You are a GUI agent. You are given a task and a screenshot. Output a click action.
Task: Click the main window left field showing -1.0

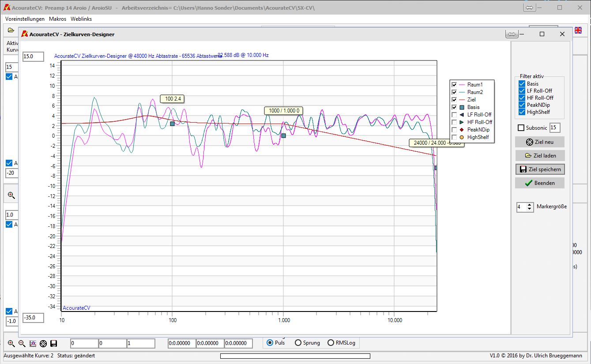coord(11,321)
